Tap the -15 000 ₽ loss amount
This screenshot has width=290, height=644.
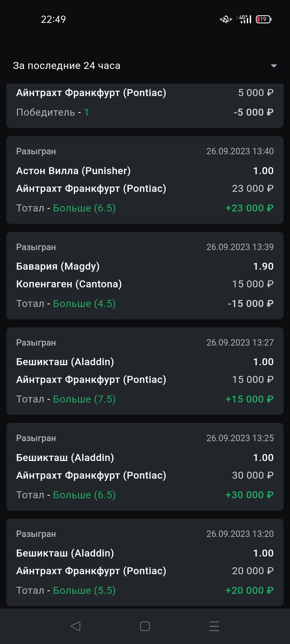[250, 303]
